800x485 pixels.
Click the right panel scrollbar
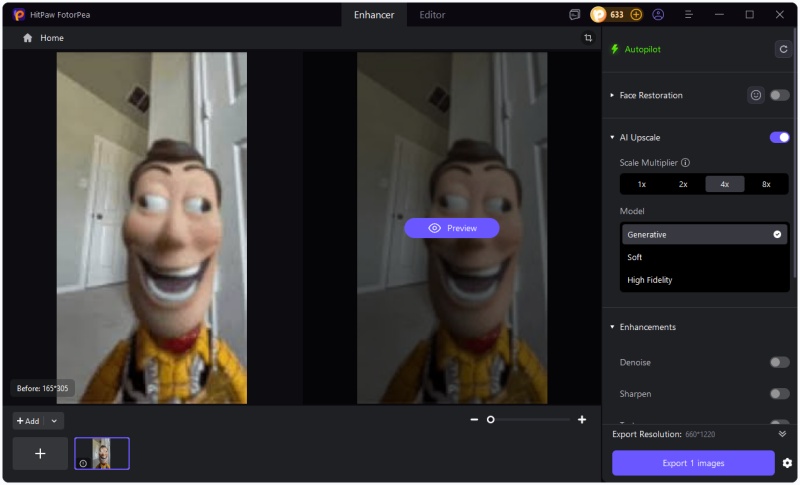click(x=794, y=153)
